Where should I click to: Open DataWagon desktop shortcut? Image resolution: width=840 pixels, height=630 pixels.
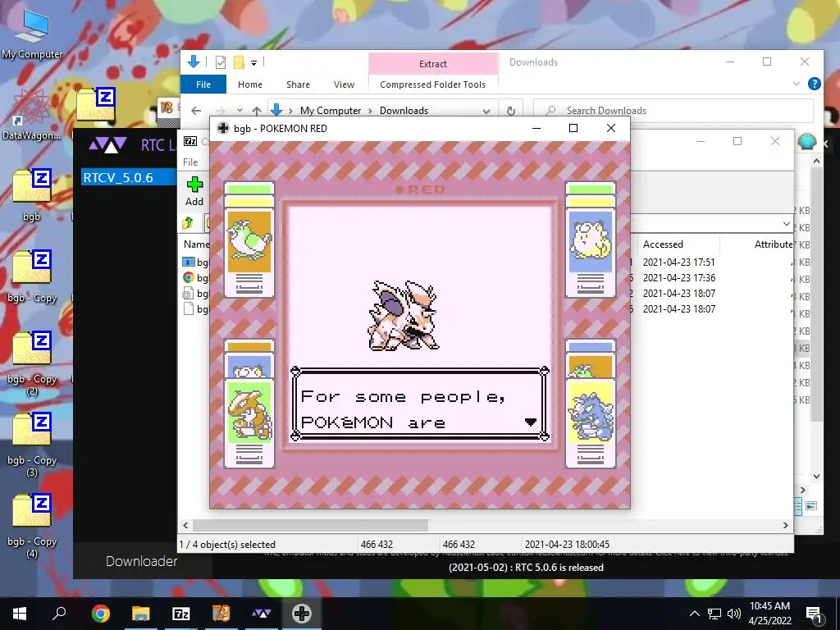(31, 115)
